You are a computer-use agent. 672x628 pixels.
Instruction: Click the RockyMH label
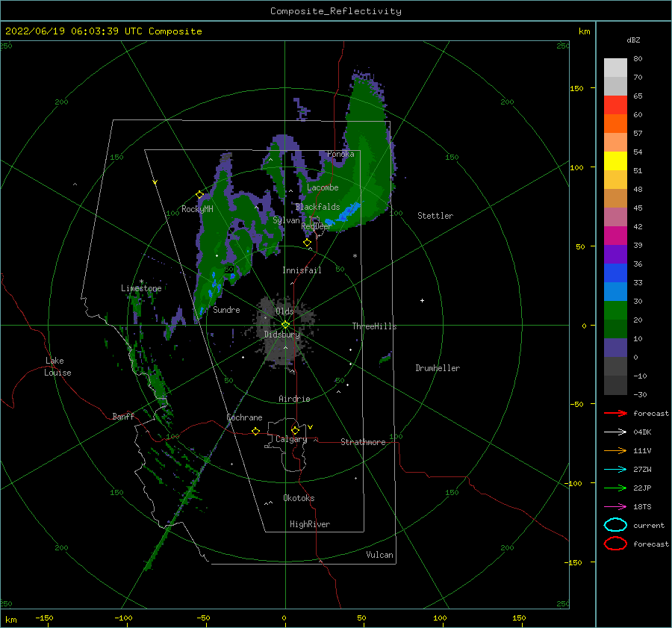[197, 209]
